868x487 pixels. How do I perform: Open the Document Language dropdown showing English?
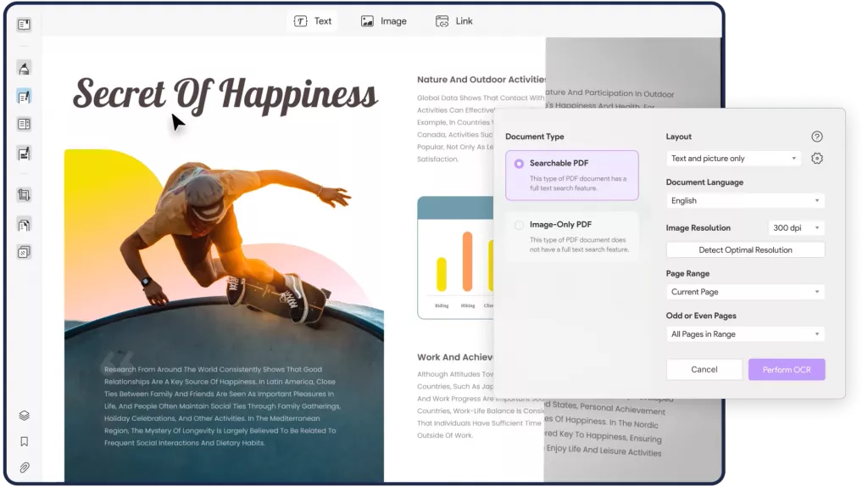point(745,200)
